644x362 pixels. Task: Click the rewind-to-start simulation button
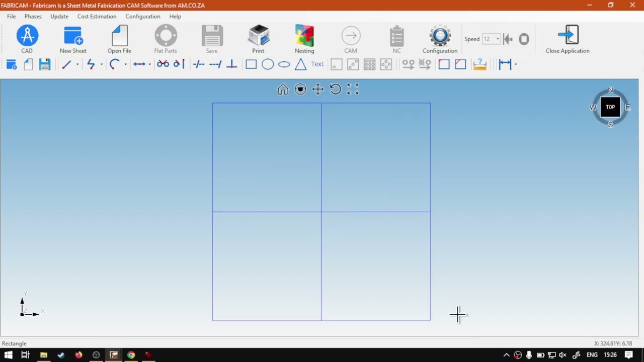pyautogui.click(x=508, y=39)
